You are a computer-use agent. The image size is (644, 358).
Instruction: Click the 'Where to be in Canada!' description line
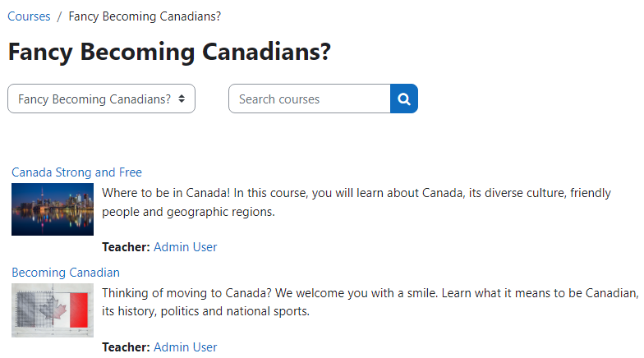click(356, 194)
